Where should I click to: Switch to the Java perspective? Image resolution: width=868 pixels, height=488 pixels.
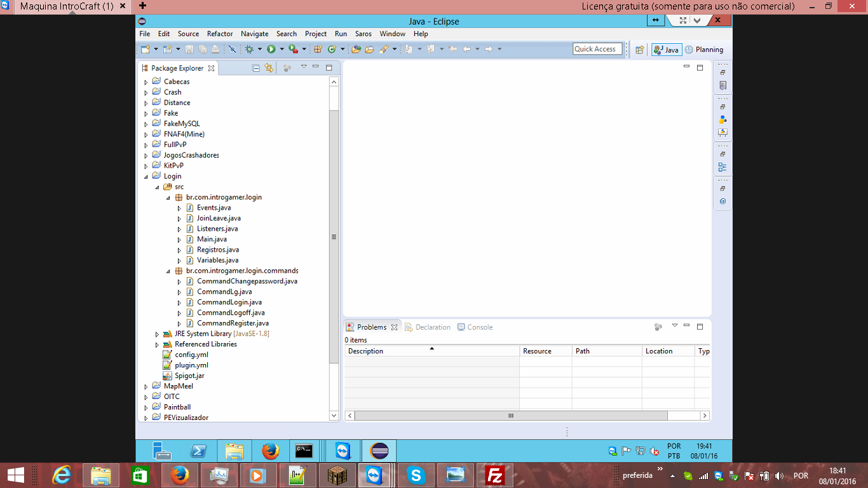[x=667, y=50]
